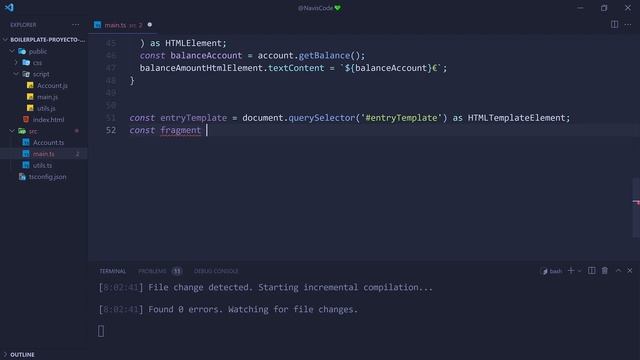This screenshot has height=360, width=640.
Task: Switch to the TERMINAL tab
Action: (113, 271)
